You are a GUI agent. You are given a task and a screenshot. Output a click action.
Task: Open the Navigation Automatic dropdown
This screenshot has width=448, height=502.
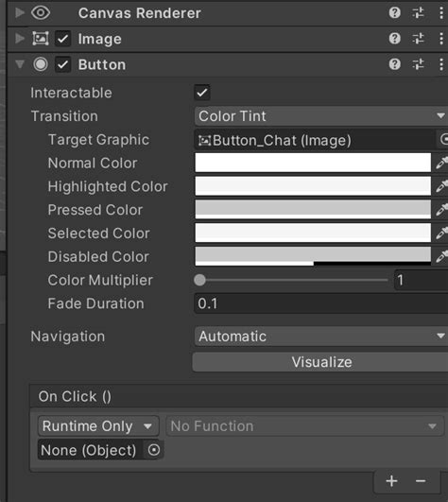click(x=321, y=337)
